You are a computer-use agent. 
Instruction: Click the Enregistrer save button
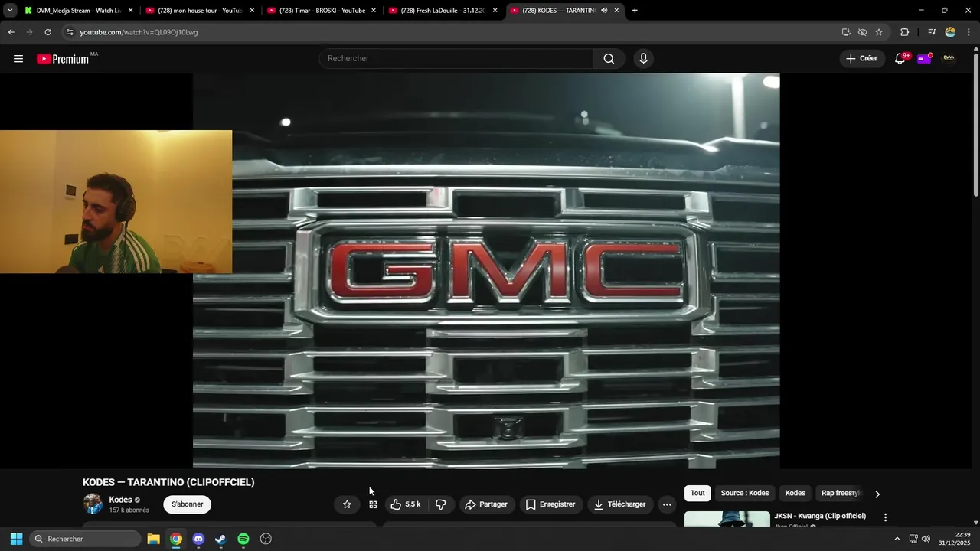pos(550,504)
